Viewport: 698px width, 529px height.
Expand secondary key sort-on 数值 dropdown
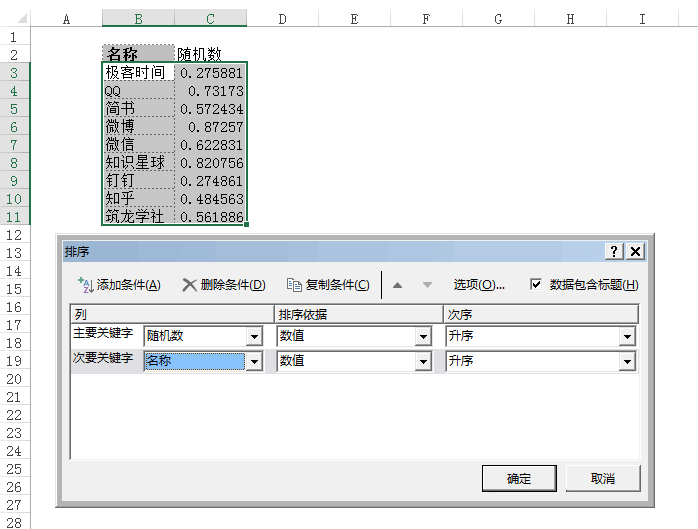423,361
